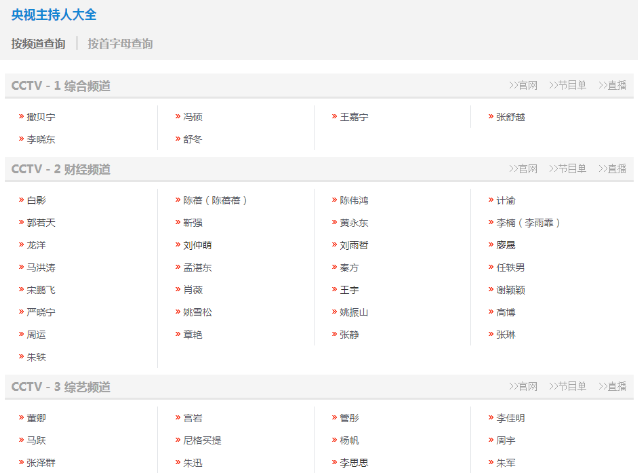Open CCTV-1 官网 link
Screen dimensions: 638x473
tap(523, 85)
